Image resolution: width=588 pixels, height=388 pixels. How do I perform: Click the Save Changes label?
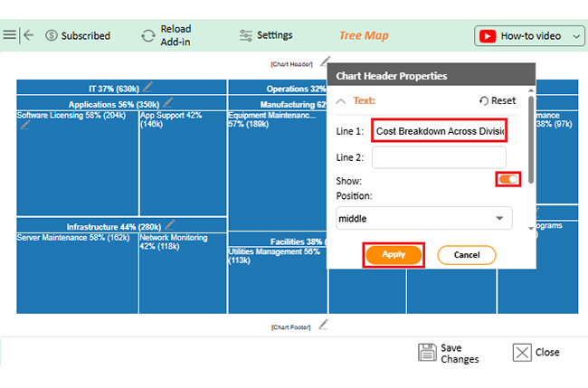pos(460,354)
